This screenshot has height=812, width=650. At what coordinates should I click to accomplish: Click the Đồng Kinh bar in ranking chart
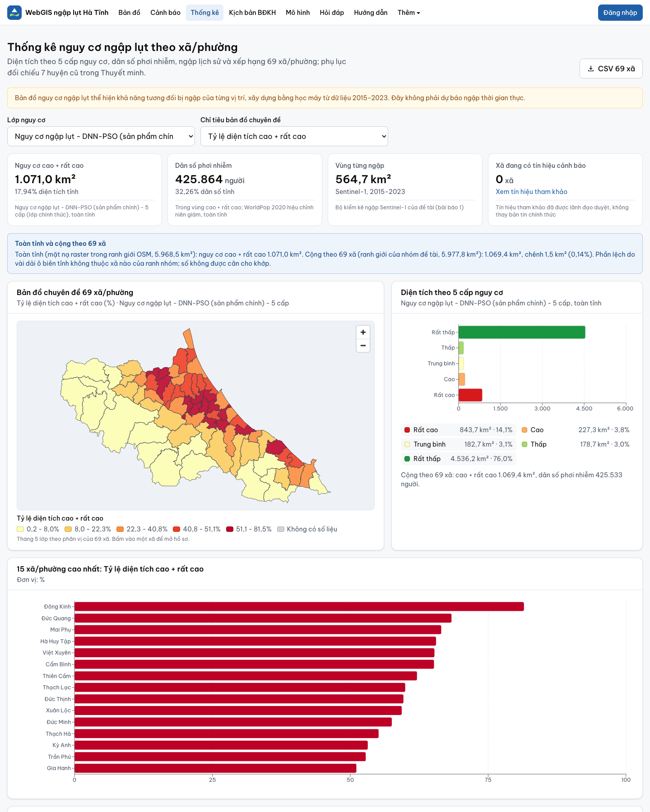[299, 607]
